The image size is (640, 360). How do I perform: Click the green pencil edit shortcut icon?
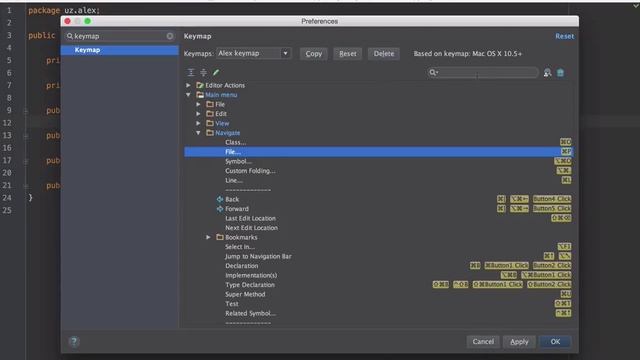pos(216,72)
